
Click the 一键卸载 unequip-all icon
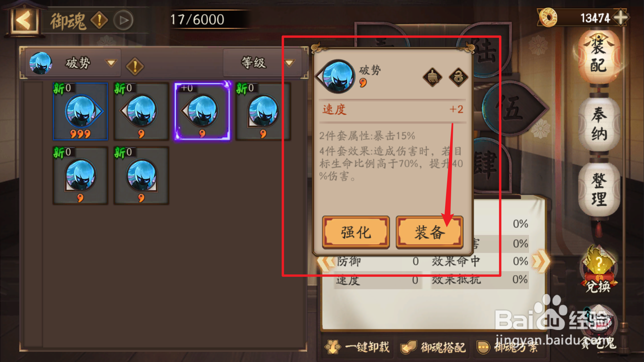(x=358, y=347)
